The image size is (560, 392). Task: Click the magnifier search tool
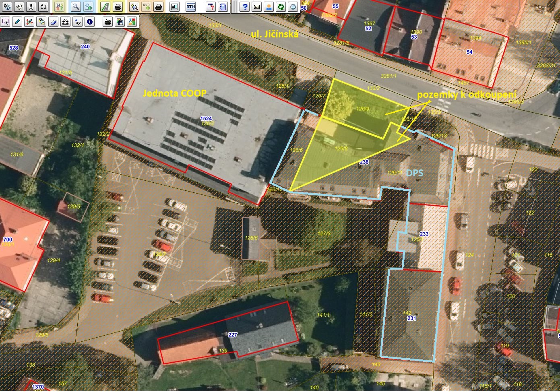(x=76, y=7)
